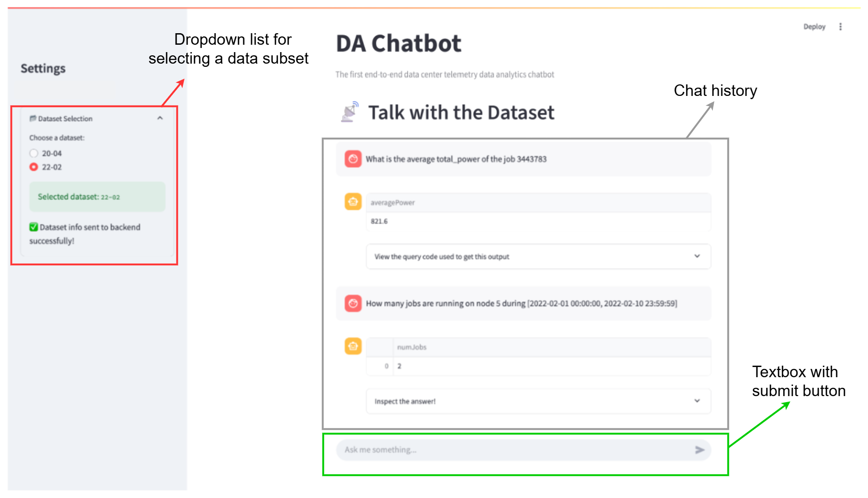Click the satellite dish icon near Talk with the Dataset
The height and width of the screenshot is (498, 868).
[x=350, y=112]
